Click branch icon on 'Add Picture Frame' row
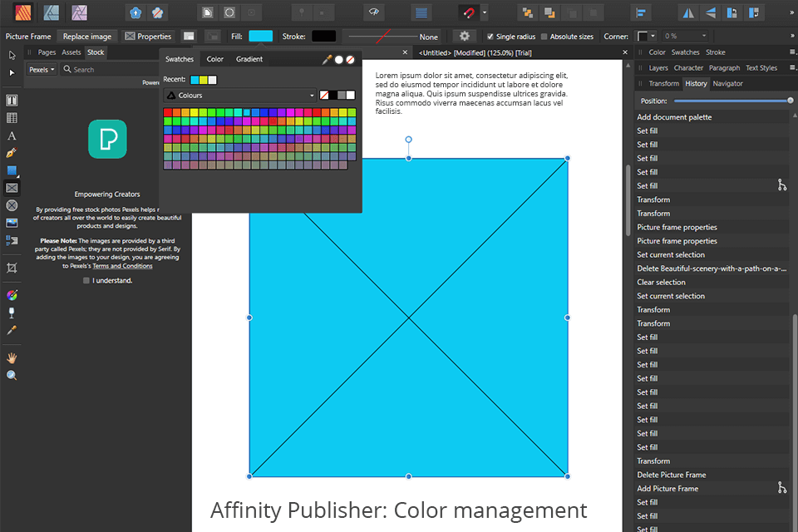Viewport: 798px width, 532px height. [781, 488]
